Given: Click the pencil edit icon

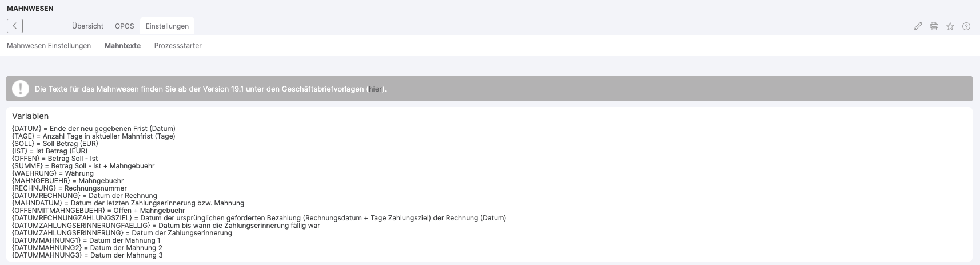Looking at the screenshot, I should [x=918, y=26].
